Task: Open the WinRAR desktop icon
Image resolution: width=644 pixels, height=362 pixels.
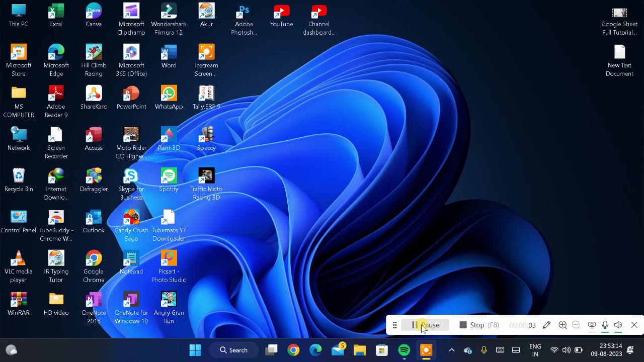Action: pyautogui.click(x=19, y=304)
